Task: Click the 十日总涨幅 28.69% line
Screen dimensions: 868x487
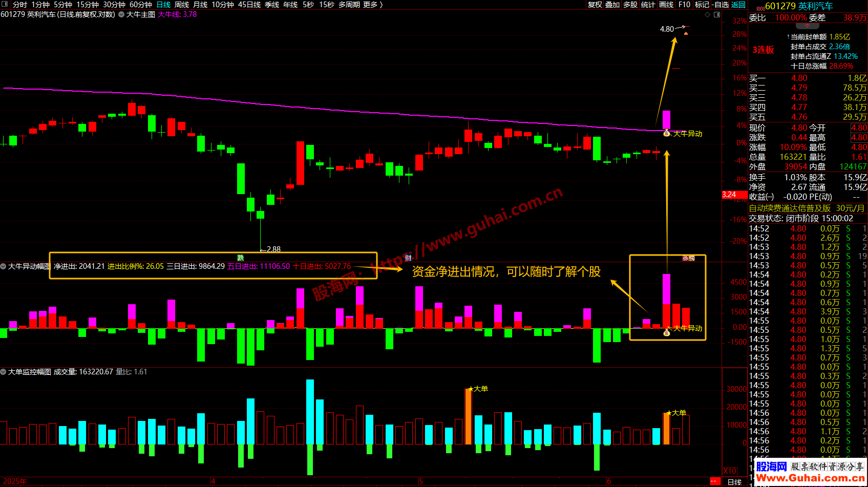Action: [x=822, y=66]
